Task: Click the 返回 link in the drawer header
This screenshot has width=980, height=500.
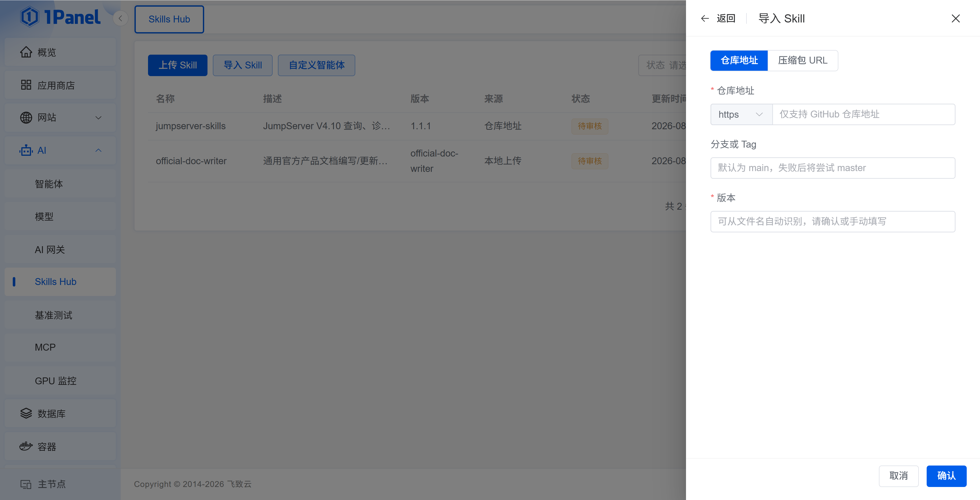Action: (x=726, y=18)
